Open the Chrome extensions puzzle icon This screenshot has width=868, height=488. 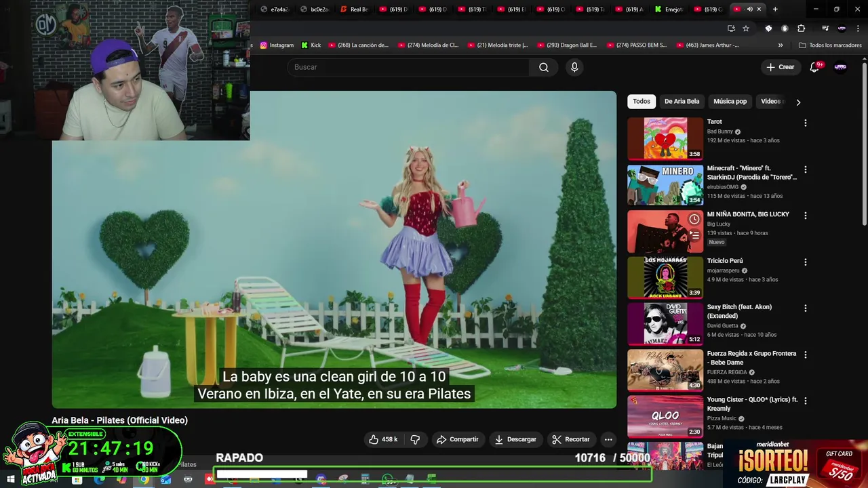[801, 28]
